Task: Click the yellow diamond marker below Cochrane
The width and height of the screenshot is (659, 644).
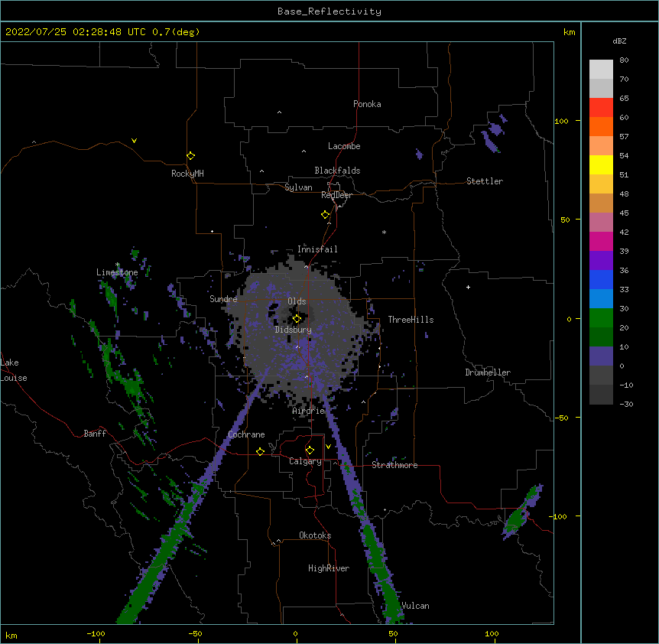Action: tap(260, 451)
